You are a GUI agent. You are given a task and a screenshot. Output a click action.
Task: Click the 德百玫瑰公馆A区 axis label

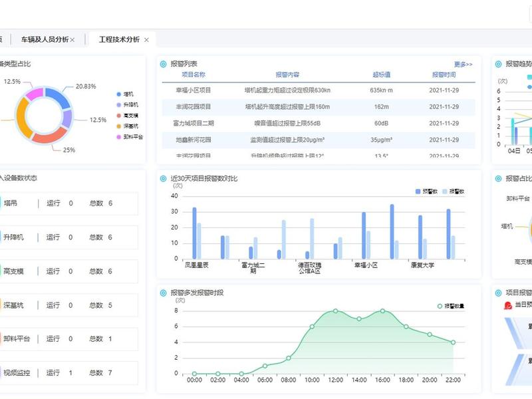309,268
